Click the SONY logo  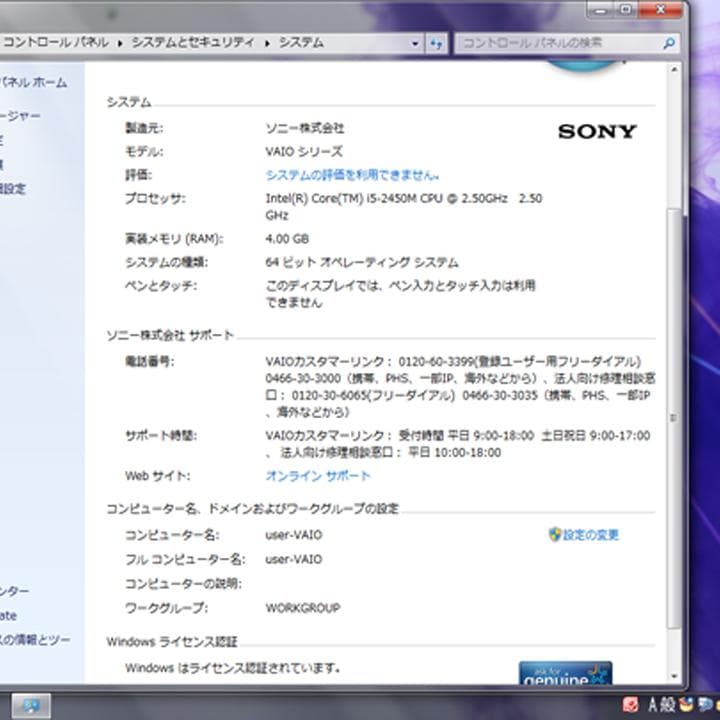click(x=597, y=131)
